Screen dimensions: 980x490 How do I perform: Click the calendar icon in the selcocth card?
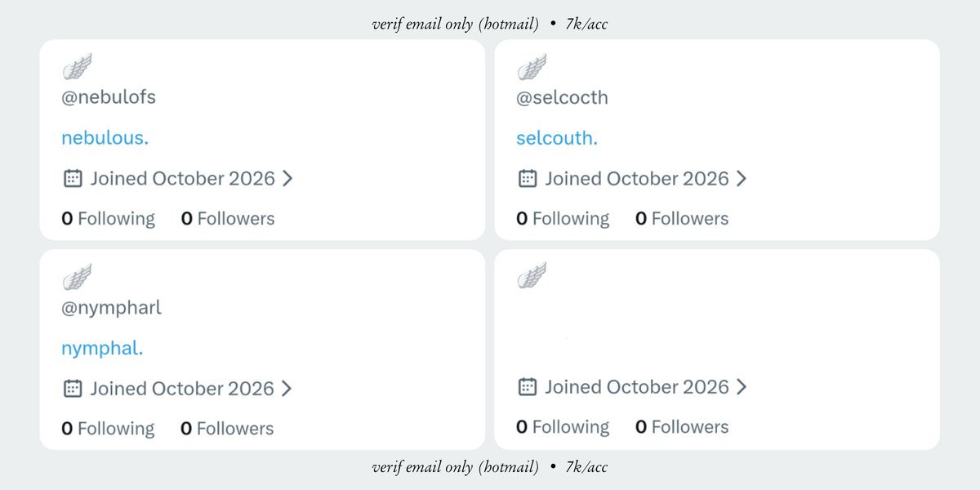click(x=528, y=178)
